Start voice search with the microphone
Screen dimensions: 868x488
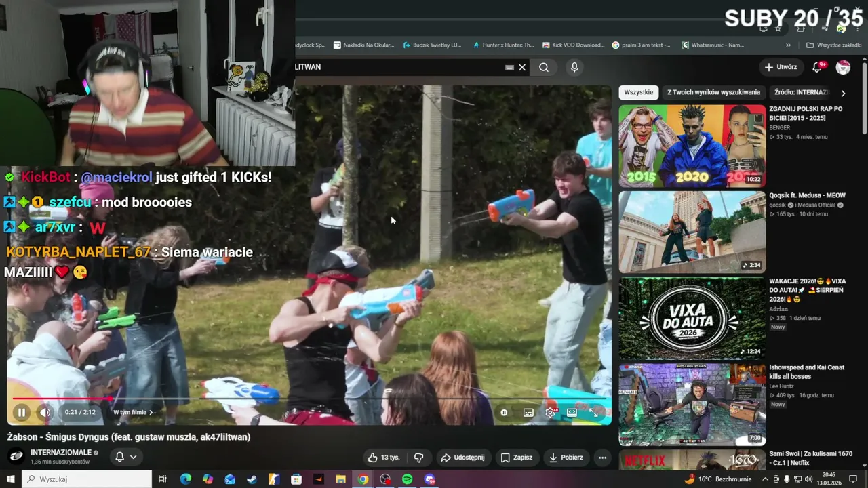[574, 67]
